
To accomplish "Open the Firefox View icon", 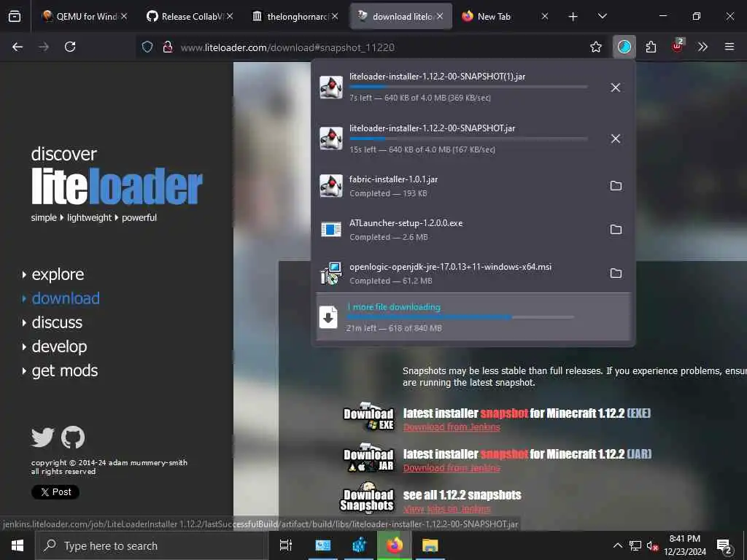I will pos(15,16).
